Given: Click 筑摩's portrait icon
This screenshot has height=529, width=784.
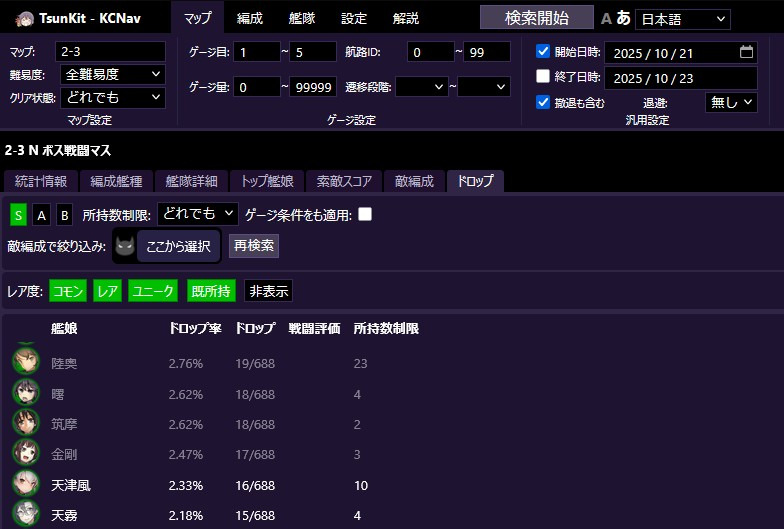Looking at the screenshot, I should pyautogui.click(x=26, y=423).
